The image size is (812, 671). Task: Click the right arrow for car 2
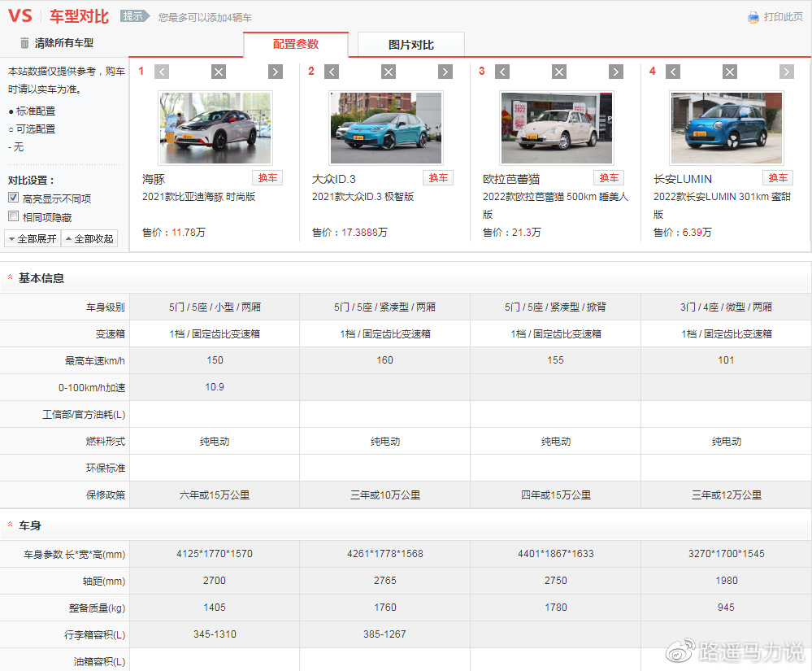pyautogui.click(x=445, y=72)
